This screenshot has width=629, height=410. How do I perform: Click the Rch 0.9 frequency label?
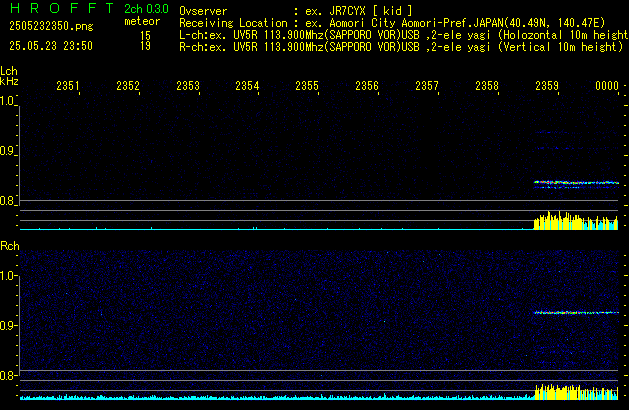[x=7, y=325]
